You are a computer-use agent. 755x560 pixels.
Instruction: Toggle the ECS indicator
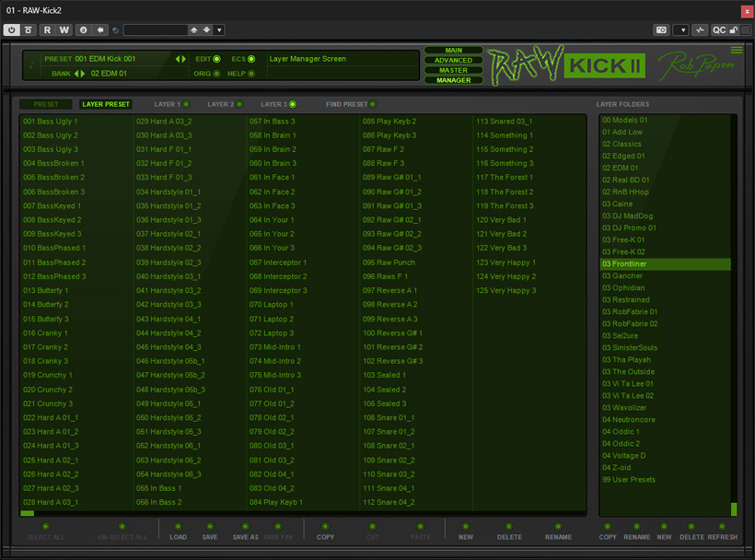[251, 59]
